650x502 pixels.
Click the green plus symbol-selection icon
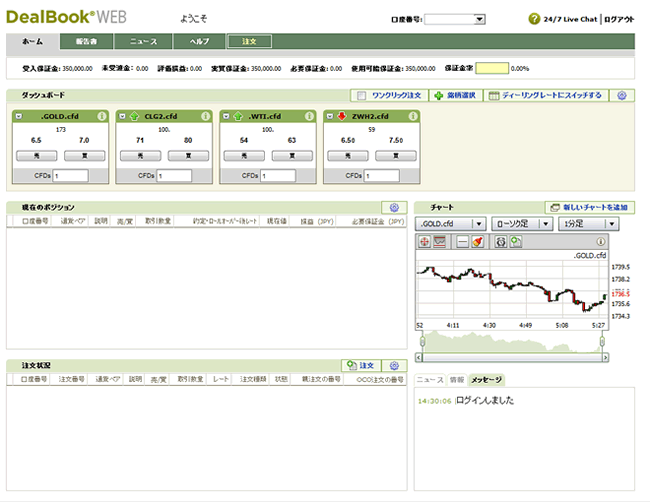(438, 96)
